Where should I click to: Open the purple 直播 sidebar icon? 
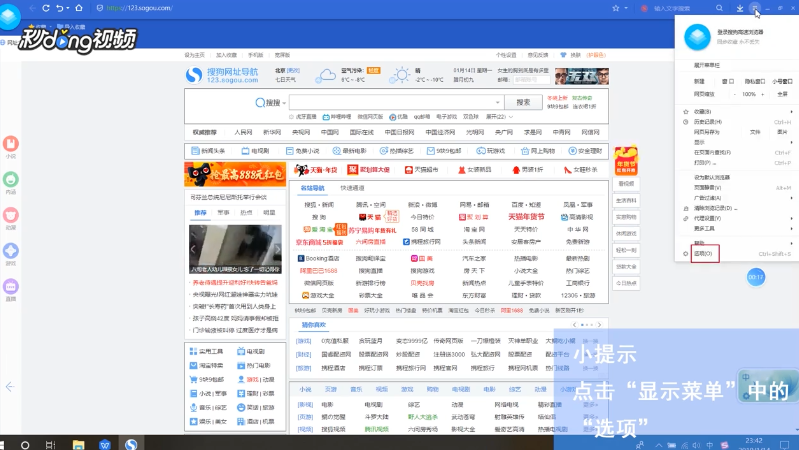point(11,289)
